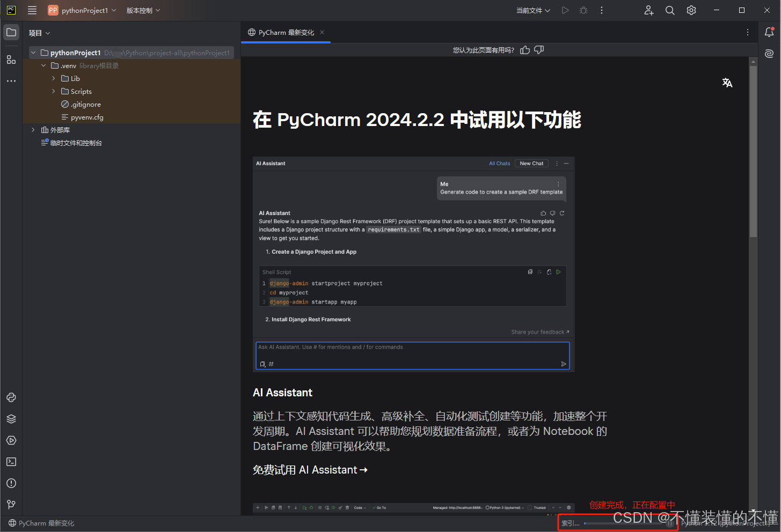Open the Git version control tool window

tap(11, 505)
